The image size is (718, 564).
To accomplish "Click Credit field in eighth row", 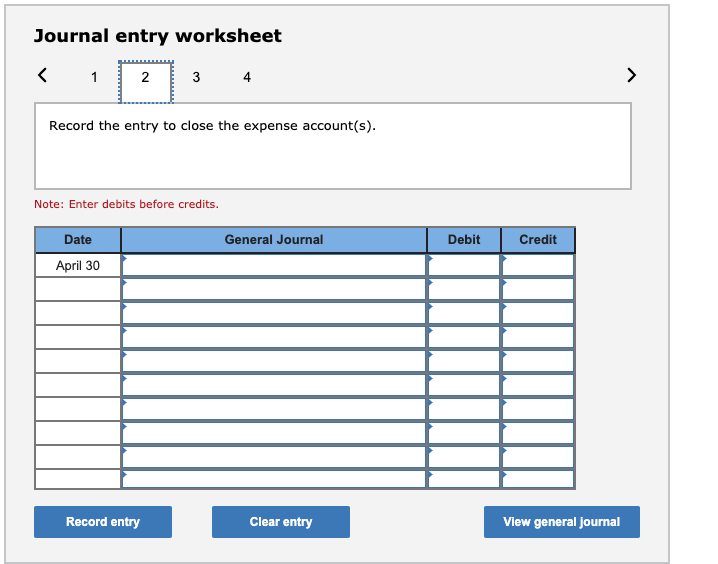I will (538, 433).
